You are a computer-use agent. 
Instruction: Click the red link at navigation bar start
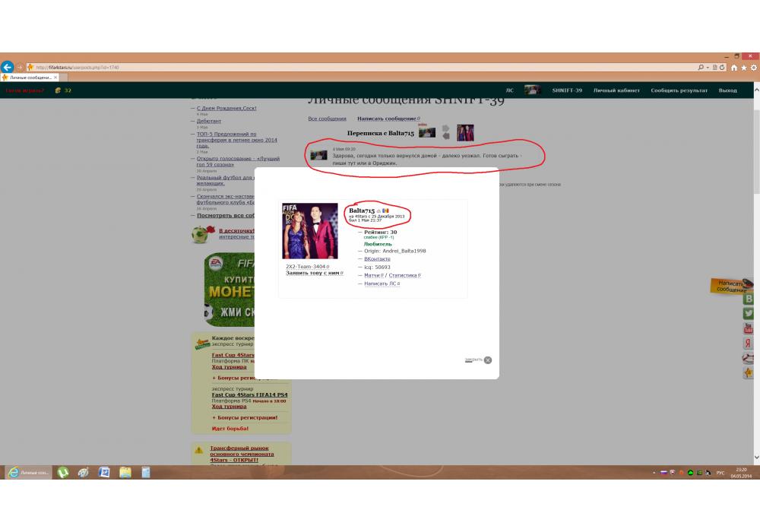pyautogui.click(x=24, y=90)
